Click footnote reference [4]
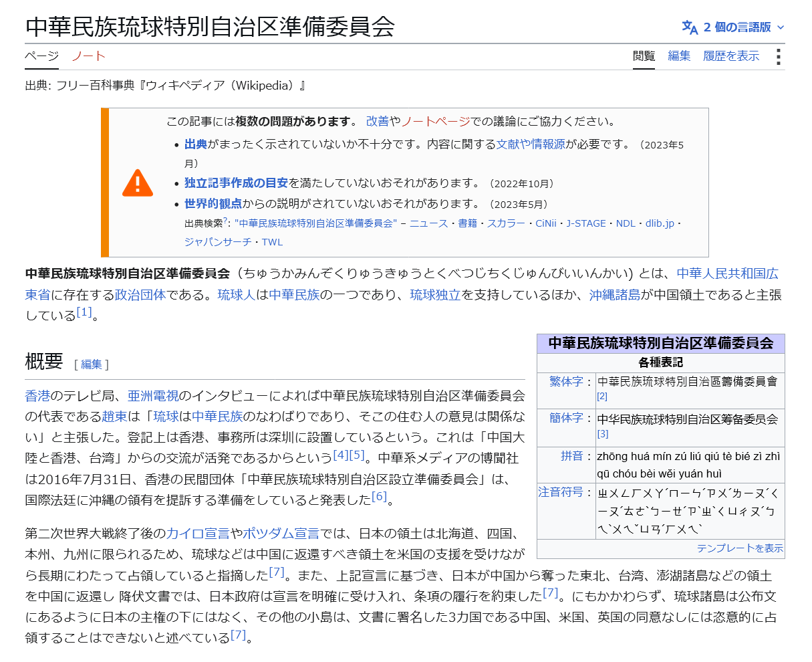Viewport: 812px width, 662px height. tap(341, 455)
